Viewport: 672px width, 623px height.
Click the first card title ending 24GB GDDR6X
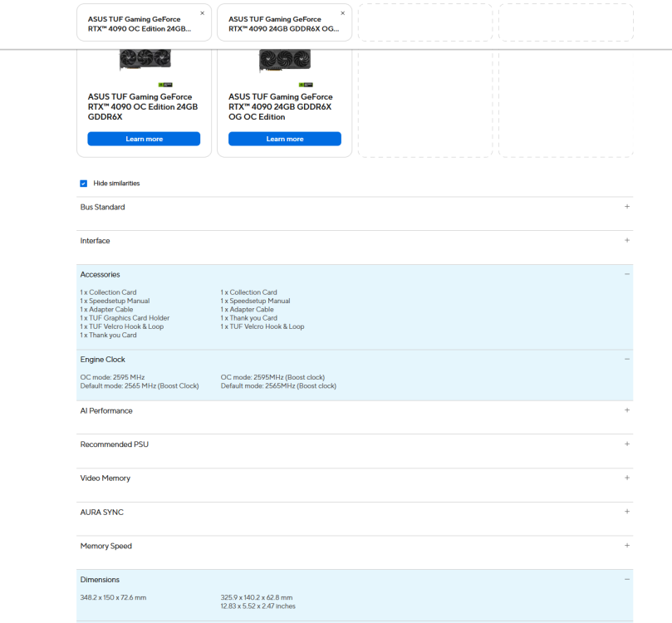143,106
